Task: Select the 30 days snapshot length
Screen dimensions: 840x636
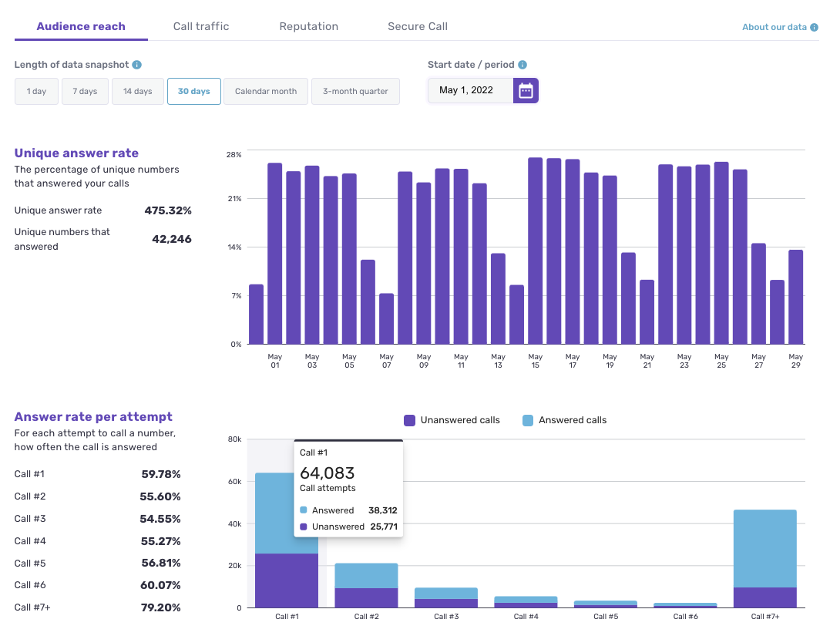Action: 193,91
